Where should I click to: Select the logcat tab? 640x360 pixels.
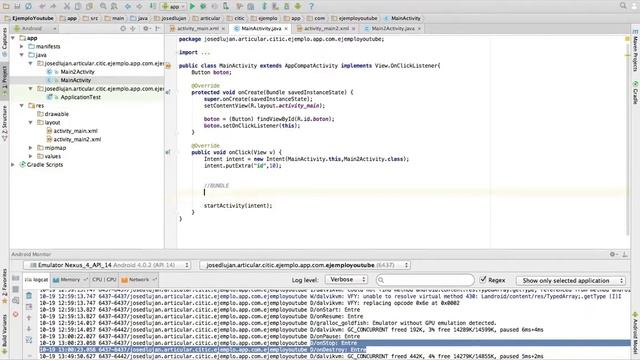click(36, 280)
